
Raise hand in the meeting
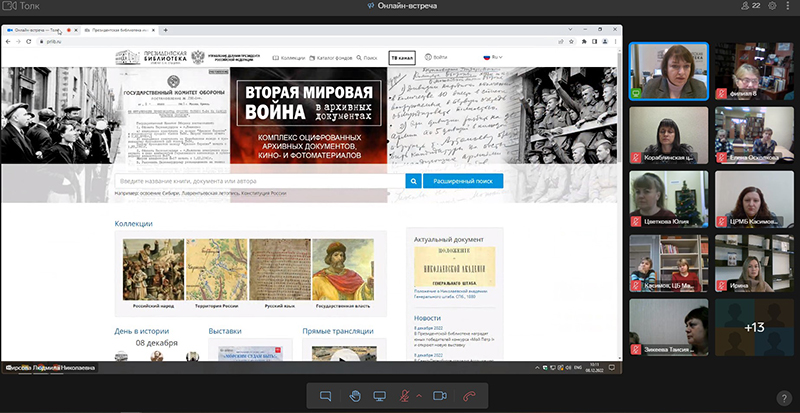click(353, 396)
